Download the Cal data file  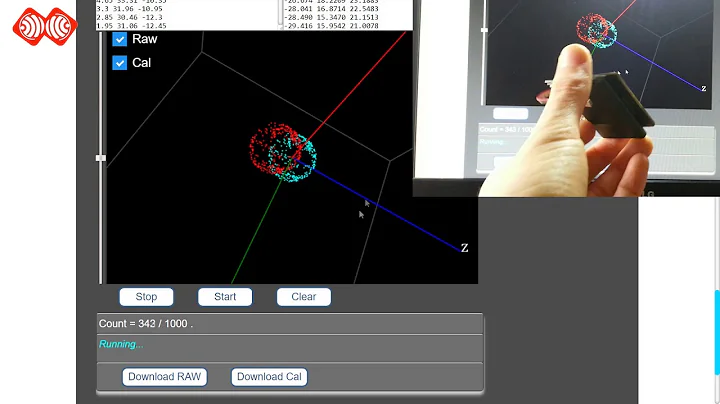point(269,377)
